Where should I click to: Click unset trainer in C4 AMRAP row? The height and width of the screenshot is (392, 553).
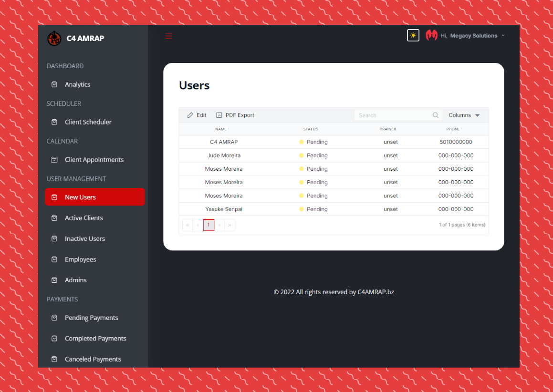391,142
